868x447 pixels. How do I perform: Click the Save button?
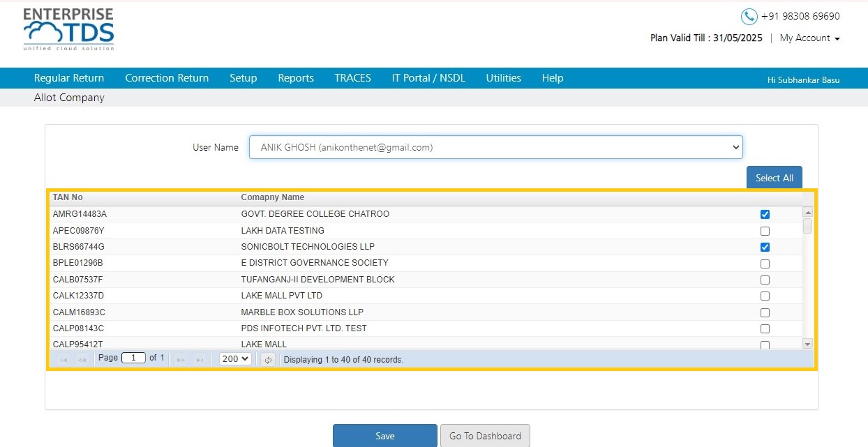click(385, 436)
